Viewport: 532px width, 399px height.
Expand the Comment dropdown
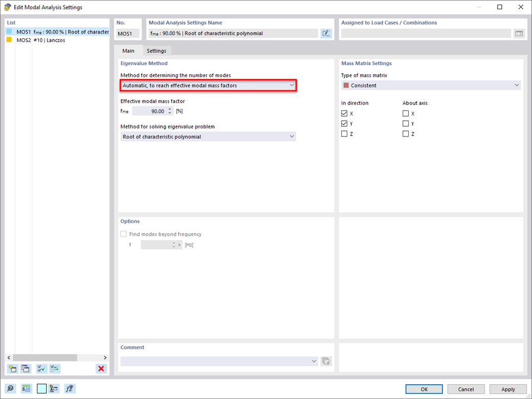[314, 361]
